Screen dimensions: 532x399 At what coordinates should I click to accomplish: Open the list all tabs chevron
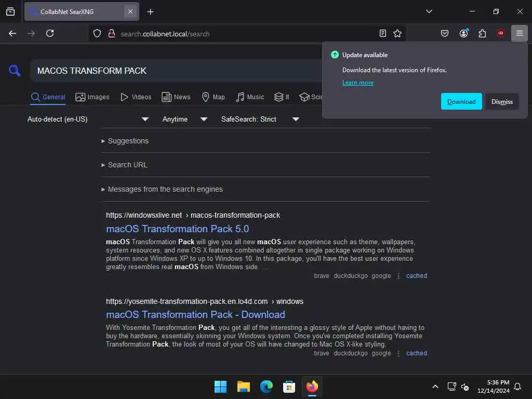click(x=429, y=11)
